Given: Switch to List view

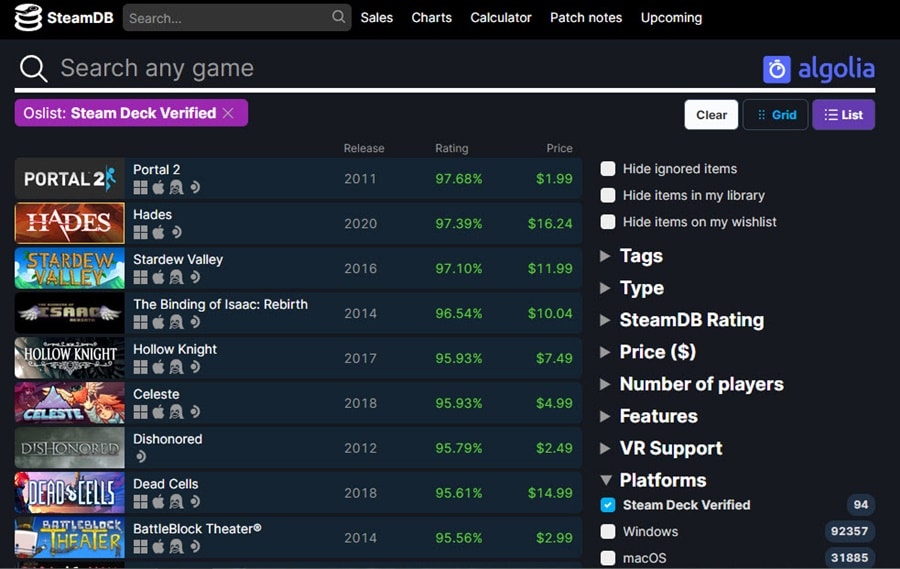Looking at the screenshot, I should [x=843, y=115].
